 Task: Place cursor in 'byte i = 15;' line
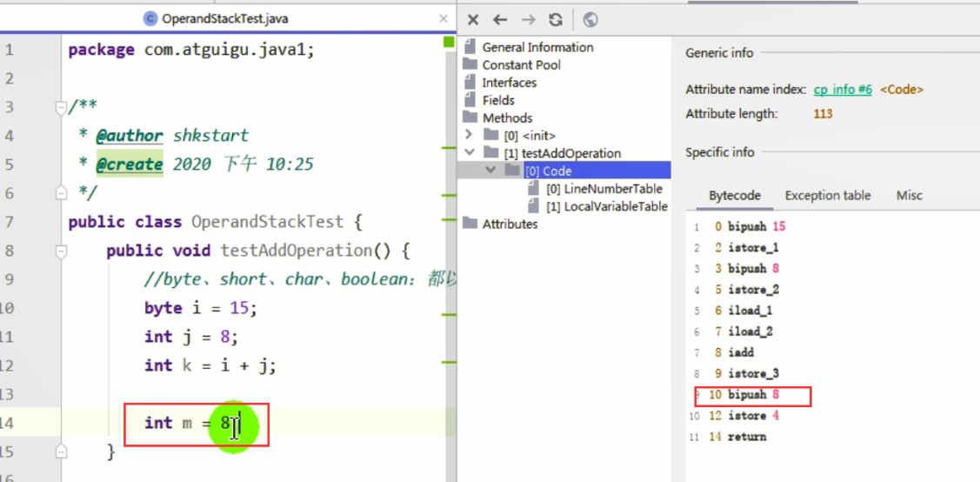pos(201,308)
